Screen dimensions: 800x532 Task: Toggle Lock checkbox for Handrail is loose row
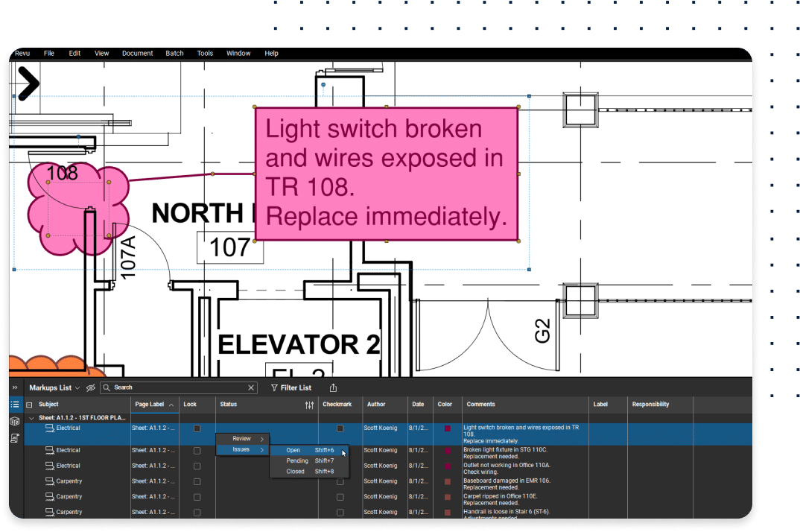coord(197,512)
